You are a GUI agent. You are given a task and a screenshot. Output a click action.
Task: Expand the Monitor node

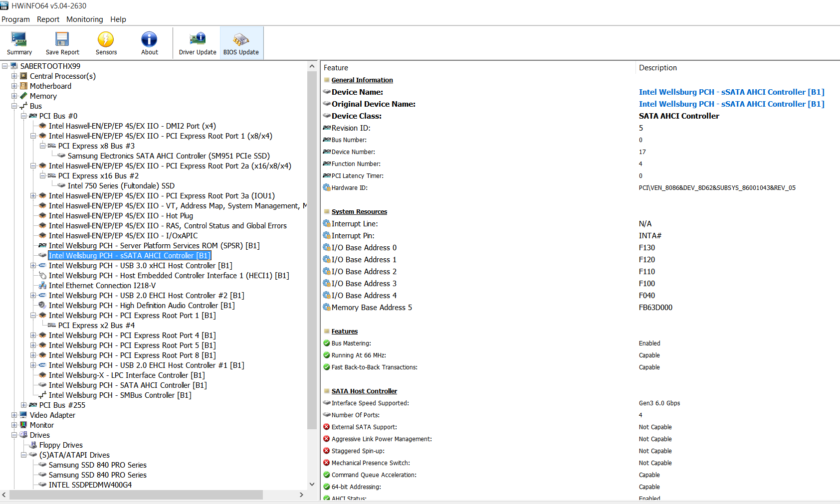(14, 425)
